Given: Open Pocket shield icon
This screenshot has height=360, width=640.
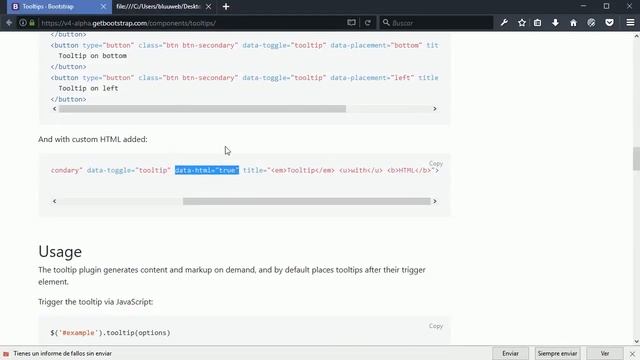Looking at the screenshot, I should (609, 23).
